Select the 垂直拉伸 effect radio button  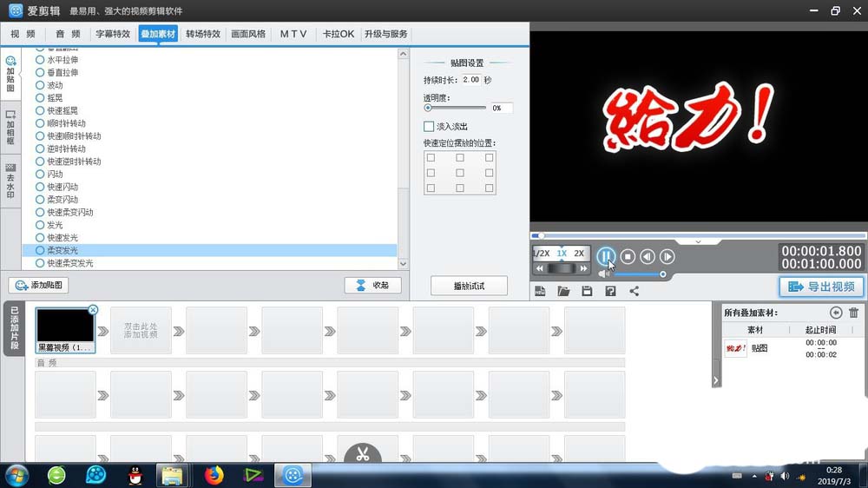(40, 73)
